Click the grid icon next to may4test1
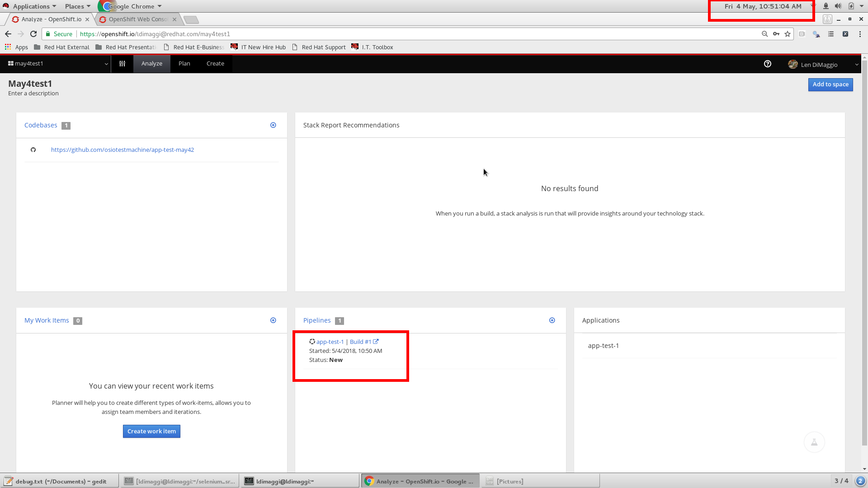The height and width of the screenshot is (488, 868). pos(11,63)
